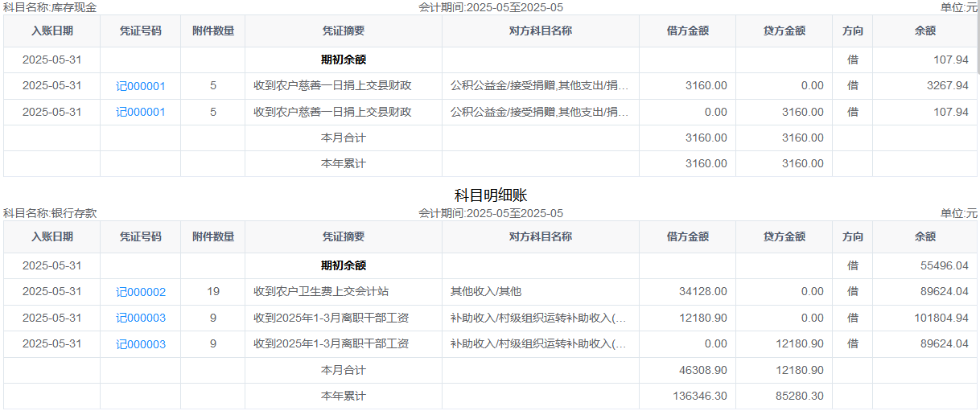980x415 pixels.
Task: Open voucher link 记000002
Action: pyautogui.click(x=140, y=292)
